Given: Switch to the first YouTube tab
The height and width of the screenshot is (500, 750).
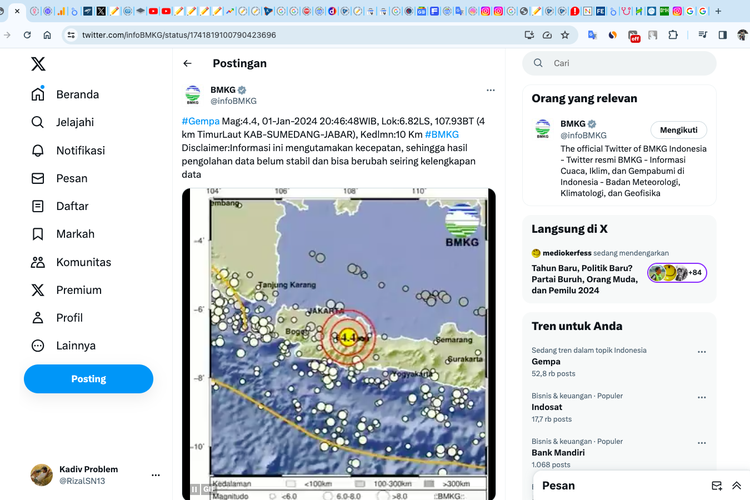Looking at the screenshot, I should point(153,11).
